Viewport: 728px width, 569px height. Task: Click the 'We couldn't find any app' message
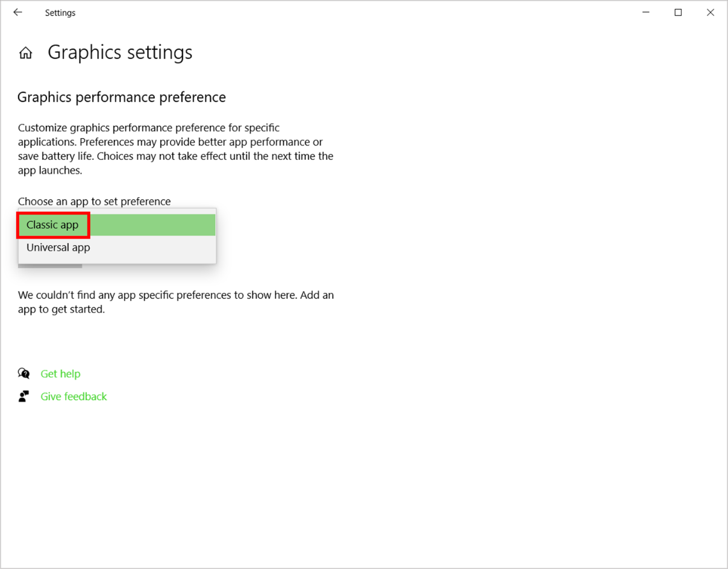(175, 302)
